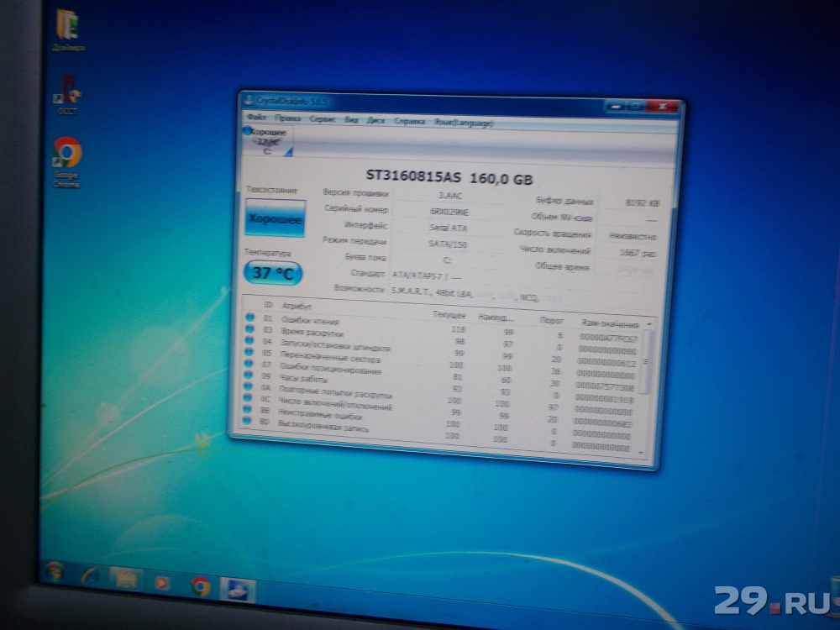Click the Windows Start orb
This screenshot has height=630, width=840.
coord(55,572)
